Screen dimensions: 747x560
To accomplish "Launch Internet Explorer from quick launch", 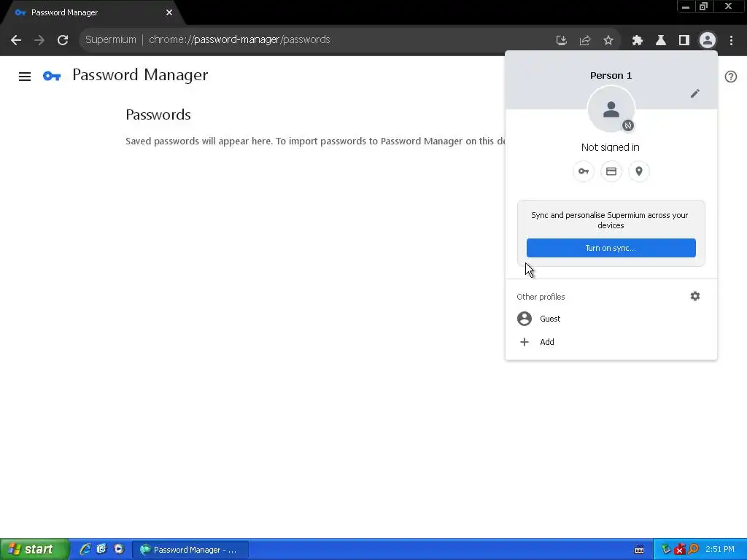I will click(x=85, y=550).
